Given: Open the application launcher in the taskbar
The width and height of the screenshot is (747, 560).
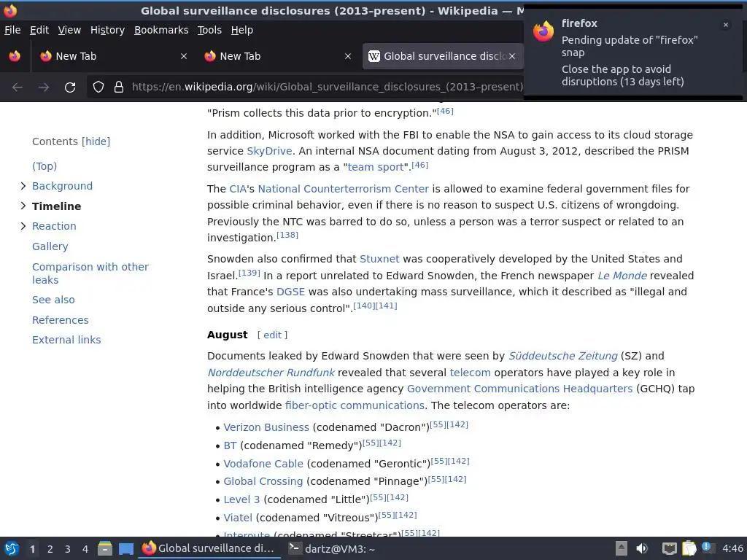Looking at the screenshot, I should pyautogui.click(x=12, y=549).
